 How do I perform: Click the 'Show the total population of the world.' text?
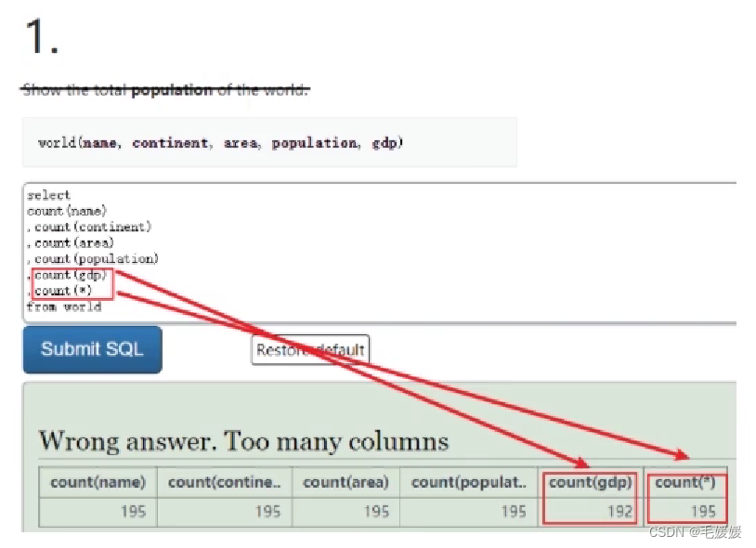tap(165, 90)
